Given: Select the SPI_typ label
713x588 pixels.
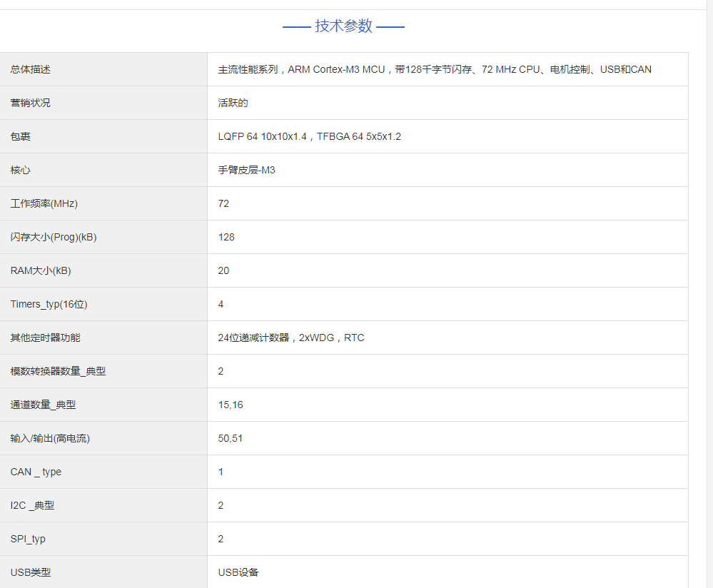Looking at the screenshot, I should coord(28,539).
